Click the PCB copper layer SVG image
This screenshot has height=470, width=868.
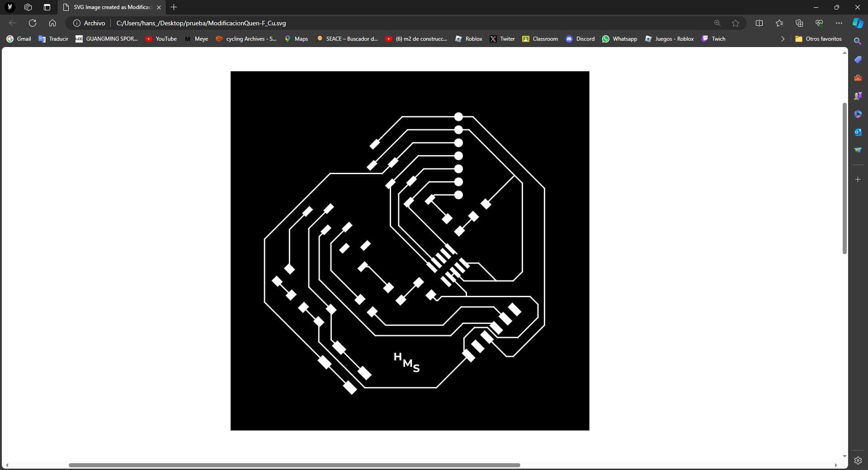click(x=410, y=251)
